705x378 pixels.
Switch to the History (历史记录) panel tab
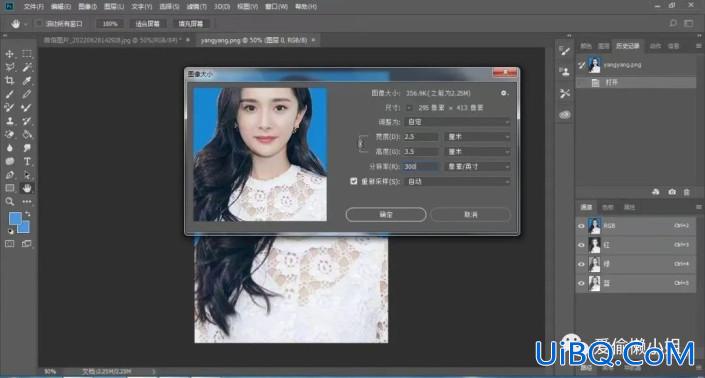(x=627, y=46)
